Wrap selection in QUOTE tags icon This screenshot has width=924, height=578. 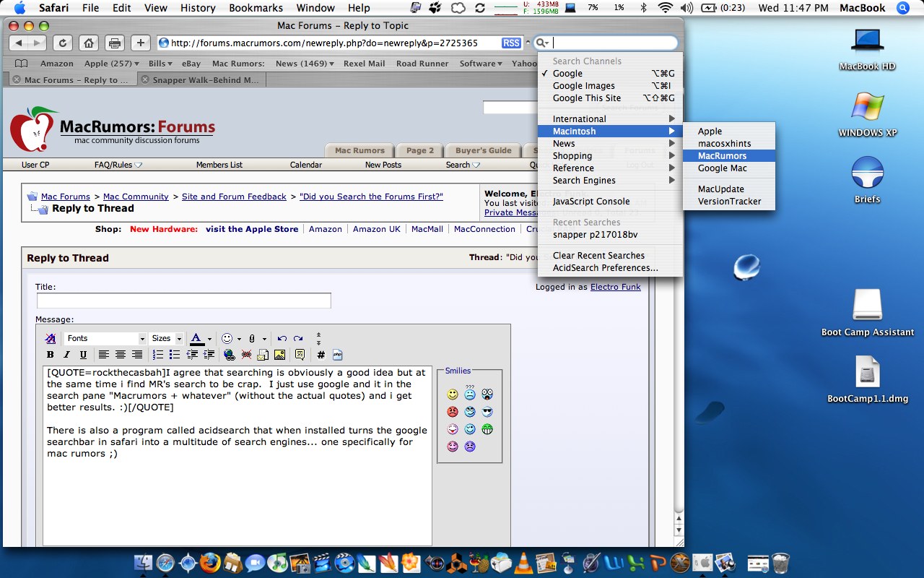pos(300,355)
